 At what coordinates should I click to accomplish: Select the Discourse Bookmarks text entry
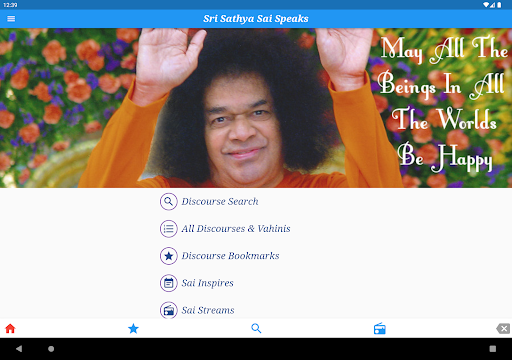coord(230,256)
